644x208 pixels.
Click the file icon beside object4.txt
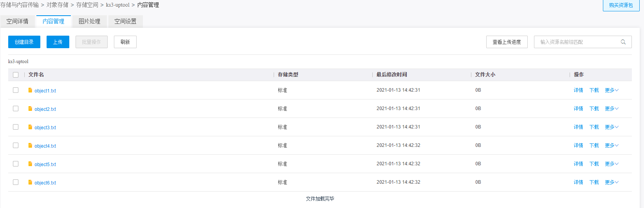(x=30, y=145)
